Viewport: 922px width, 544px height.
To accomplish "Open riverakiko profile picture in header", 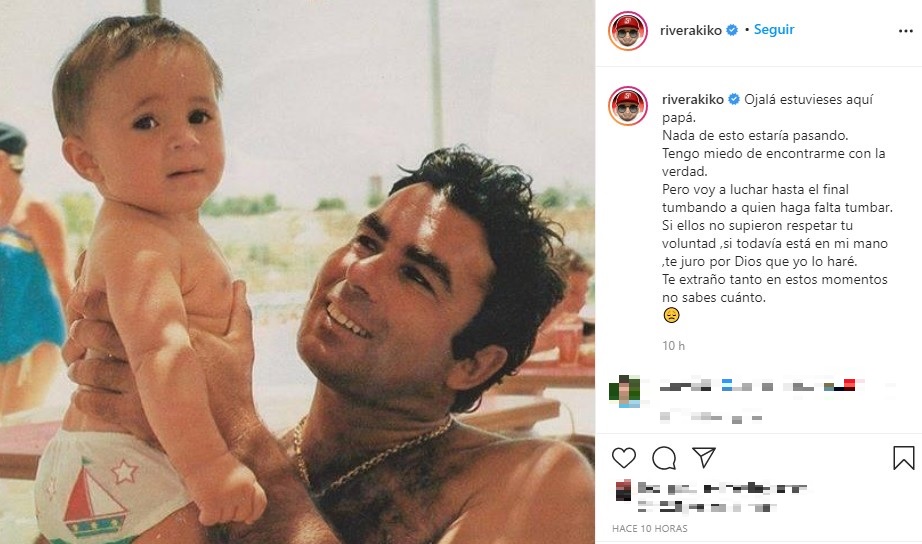I will 627,31.
